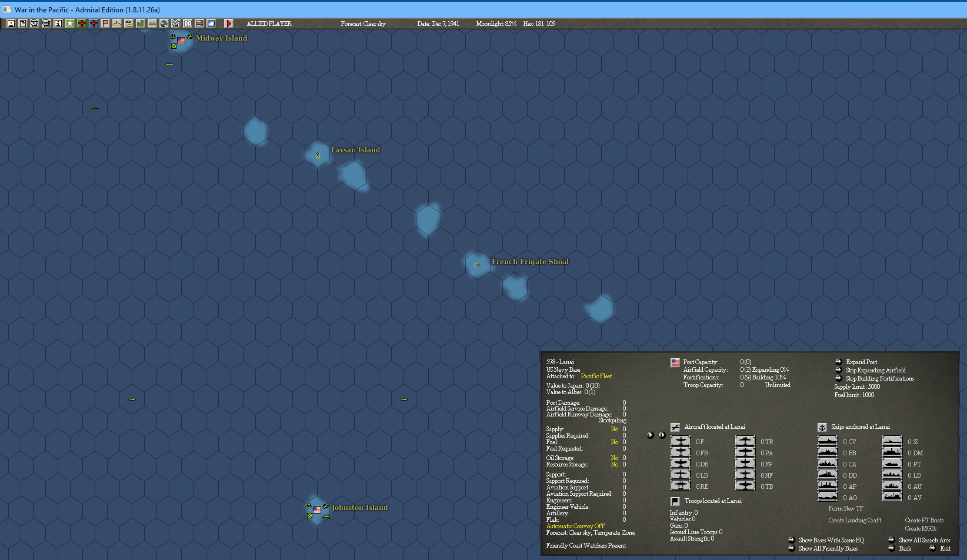Click the red plane on blue toolbar icon
Image resolution: width=967 pixels, height=560 pixels.
[94, 24]
